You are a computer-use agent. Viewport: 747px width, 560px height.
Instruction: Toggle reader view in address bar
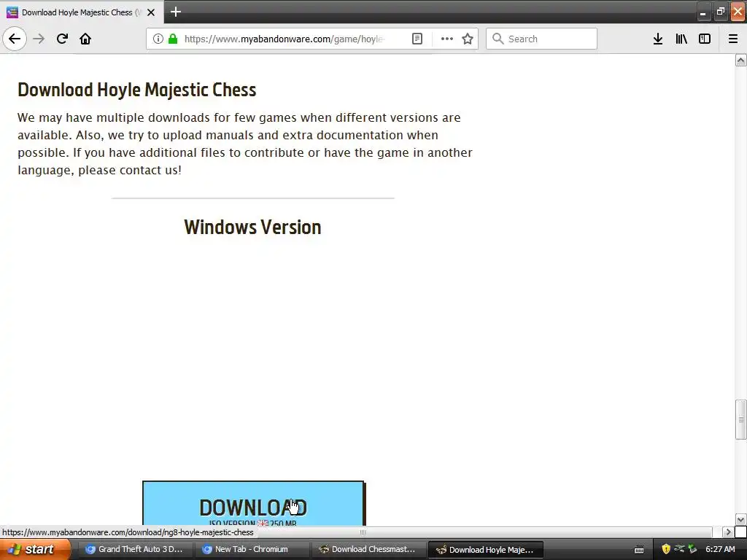(417, 39)
